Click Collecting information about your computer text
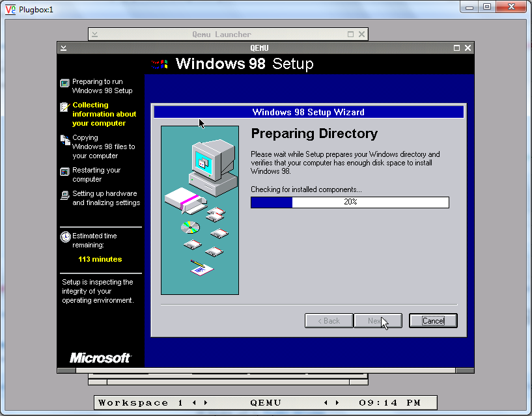 [x=104, y=114]
